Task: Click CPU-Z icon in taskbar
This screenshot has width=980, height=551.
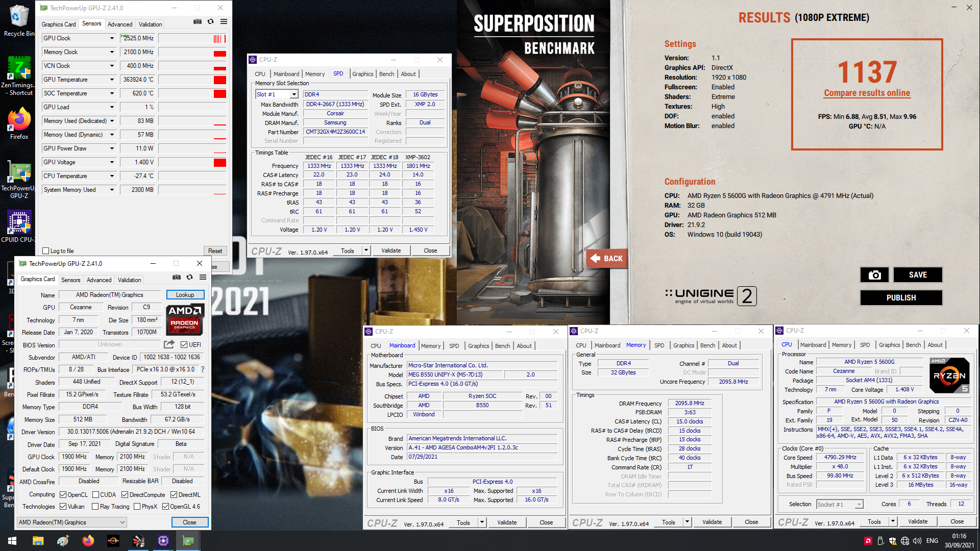Action: click(x=163, y=541)
